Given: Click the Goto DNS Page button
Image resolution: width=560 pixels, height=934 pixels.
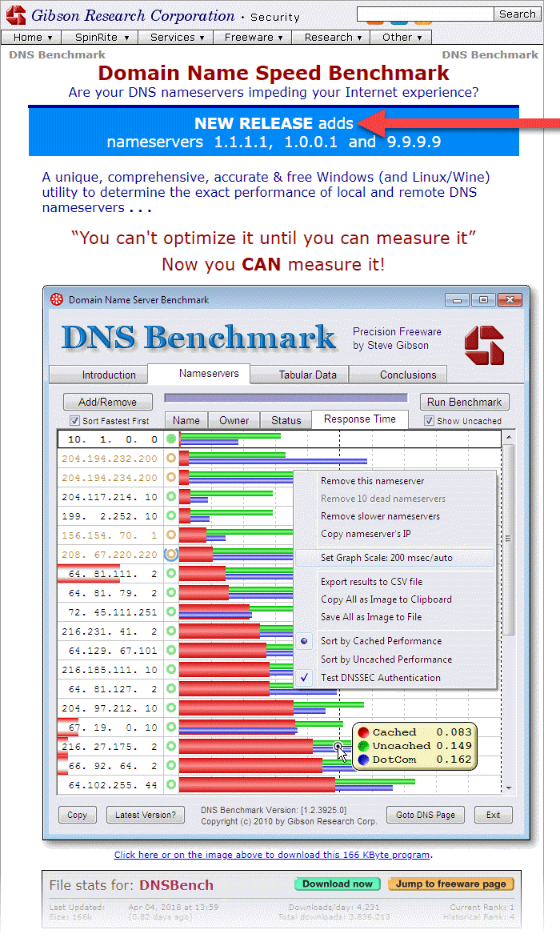Looking at the screenshot, I should click(x=425, y=815).
